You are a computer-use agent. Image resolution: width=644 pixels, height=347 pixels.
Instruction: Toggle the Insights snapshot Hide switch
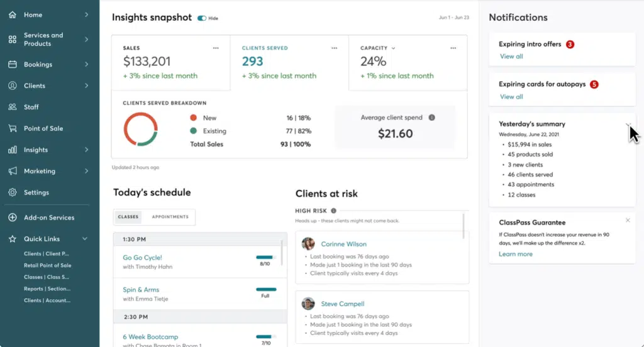point(202,18)
